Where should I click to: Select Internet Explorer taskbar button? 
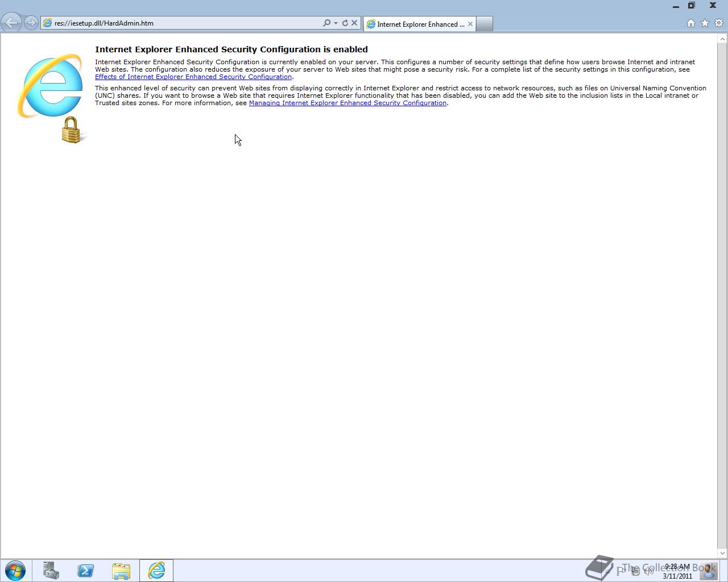[156, 571]
